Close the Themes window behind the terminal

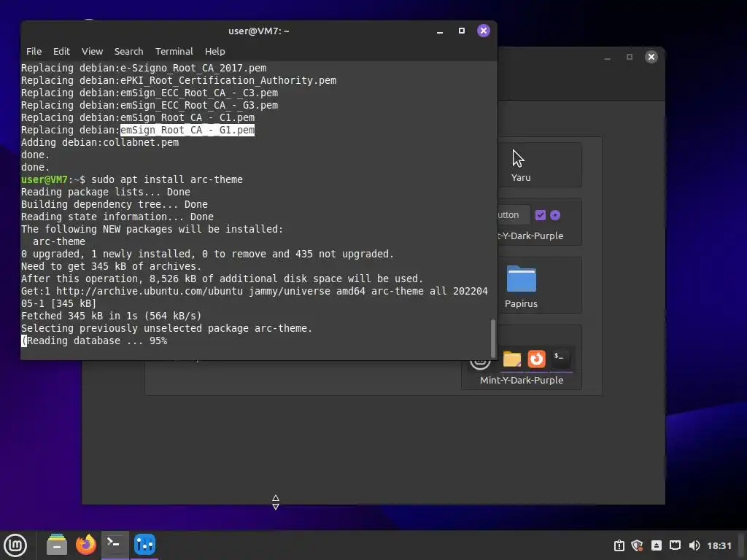point(651,57)
